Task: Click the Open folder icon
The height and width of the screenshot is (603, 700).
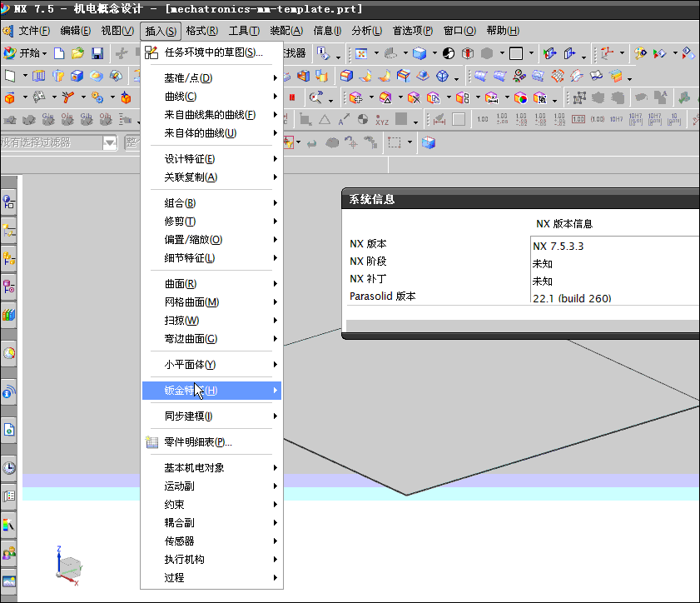Action: coord(77,53)
